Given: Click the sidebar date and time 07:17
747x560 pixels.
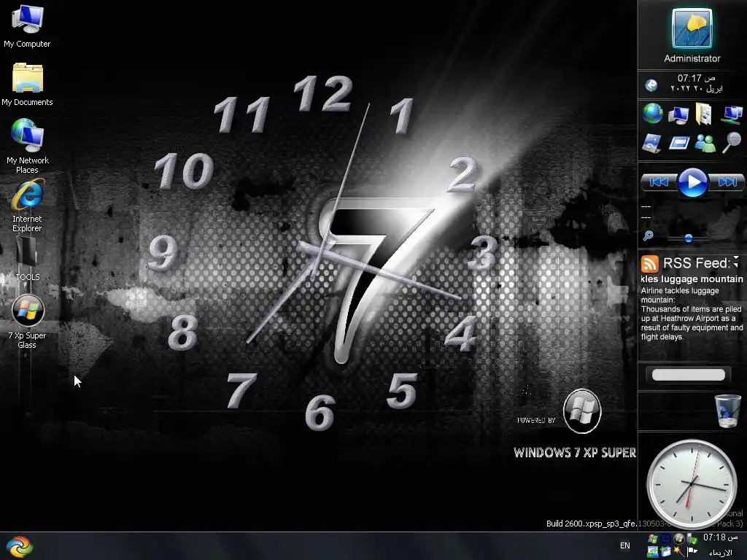Looking at the screenshot, I should [x=697, y=83].
